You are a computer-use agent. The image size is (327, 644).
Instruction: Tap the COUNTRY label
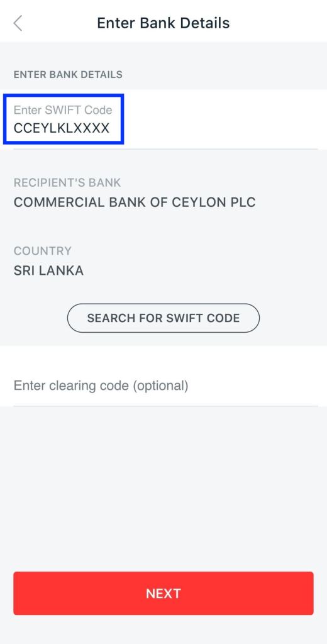pos(43,250)
